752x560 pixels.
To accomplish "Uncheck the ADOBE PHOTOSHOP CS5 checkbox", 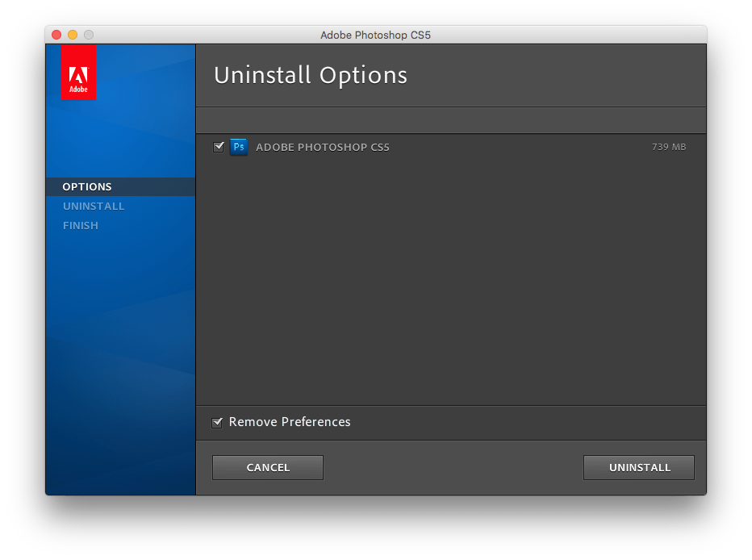I will (x=219, y=147).
